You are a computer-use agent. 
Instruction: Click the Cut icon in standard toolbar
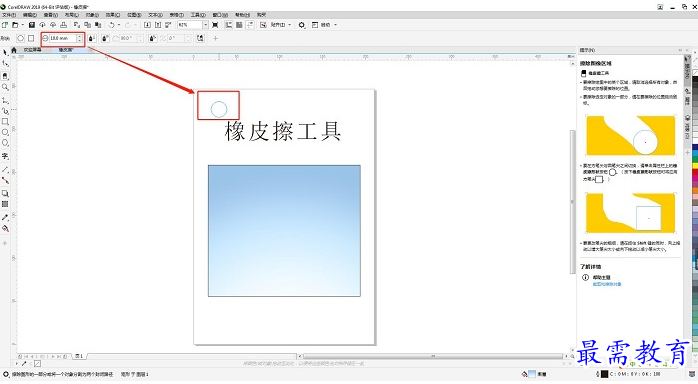coord(77,25)
